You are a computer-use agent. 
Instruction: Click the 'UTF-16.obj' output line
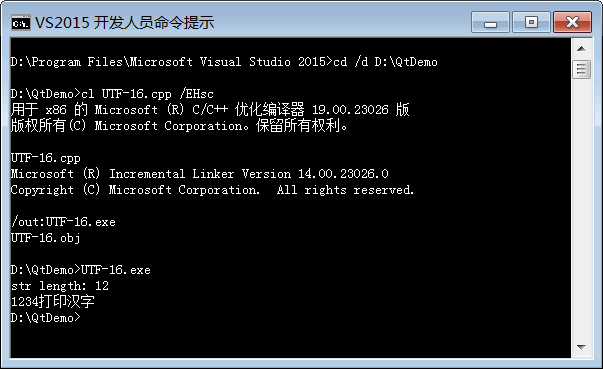pyautogui.click(x=45, y=238)
